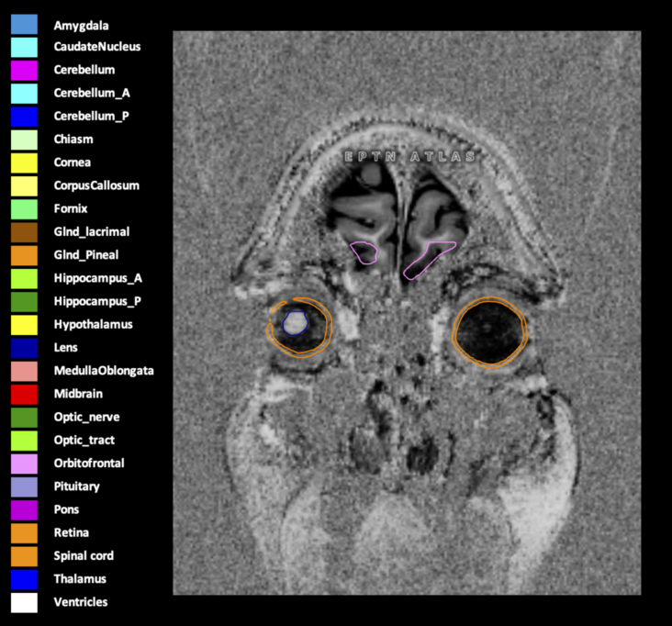
Task: Pick the magenta Cerebellum swatch
Action: click(x=24, y=71)
